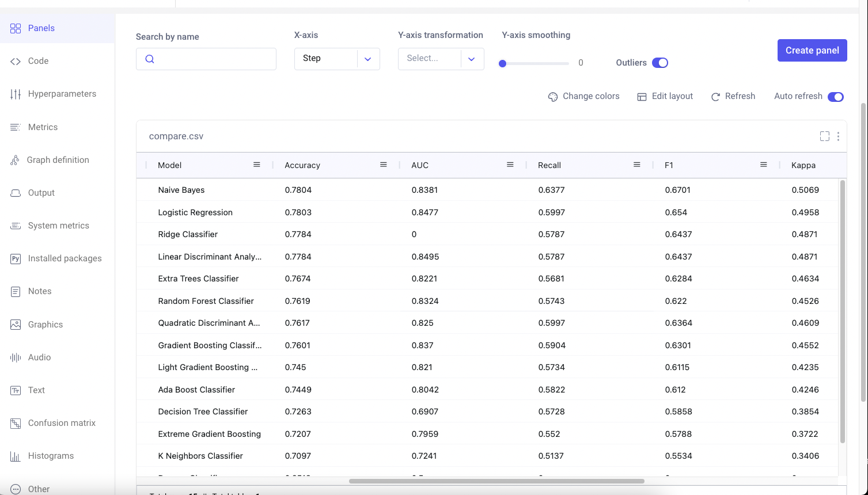Open the Accuracy column menu icon
868x495 pixels.
(x=384, y=165)
